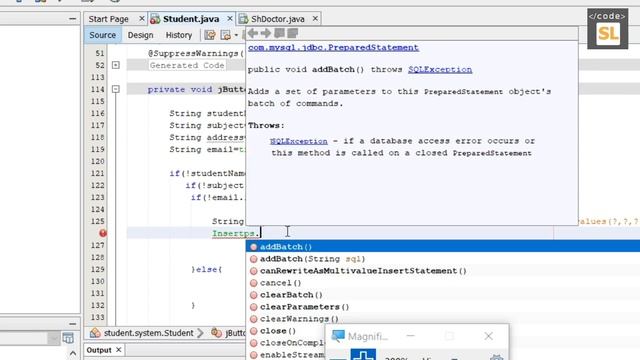
Task: Switch to the Start Page tab
Action: pos(109,19)
